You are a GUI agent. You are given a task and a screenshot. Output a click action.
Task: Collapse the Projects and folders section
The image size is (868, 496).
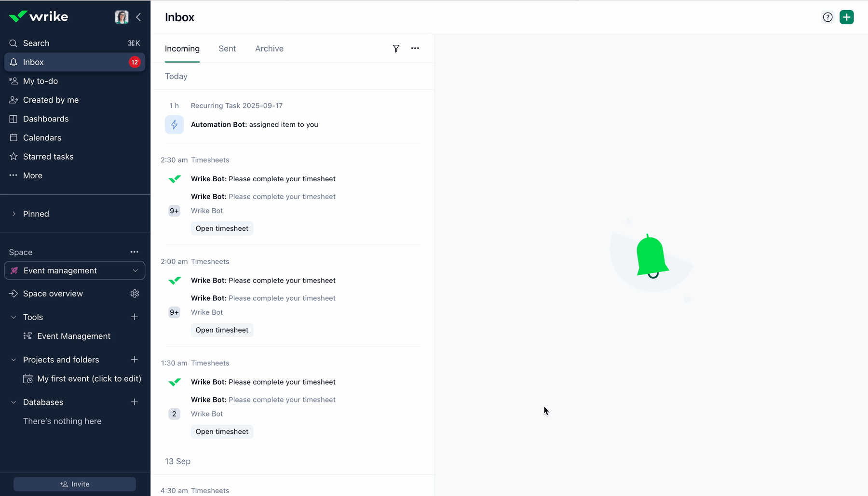click(x=13, y=359)
